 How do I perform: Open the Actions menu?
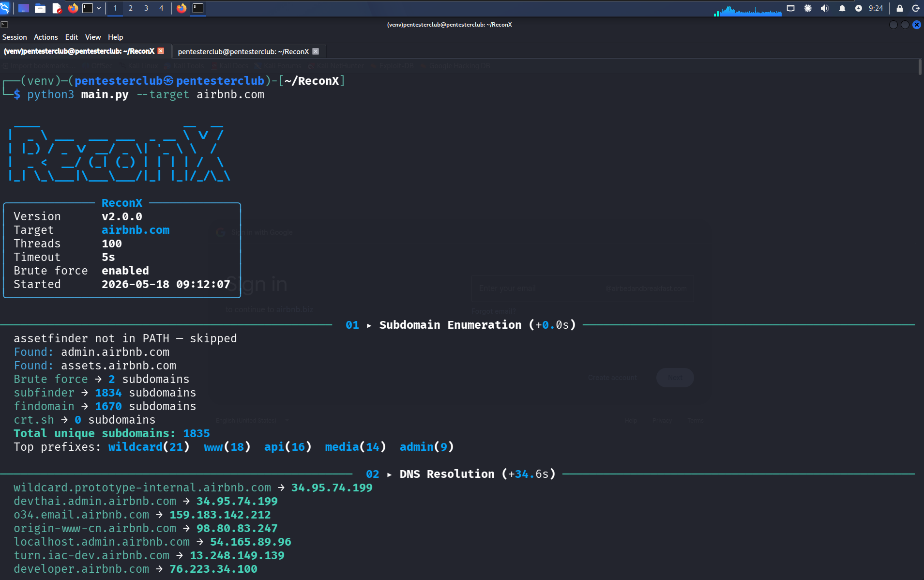click(45, 37)
